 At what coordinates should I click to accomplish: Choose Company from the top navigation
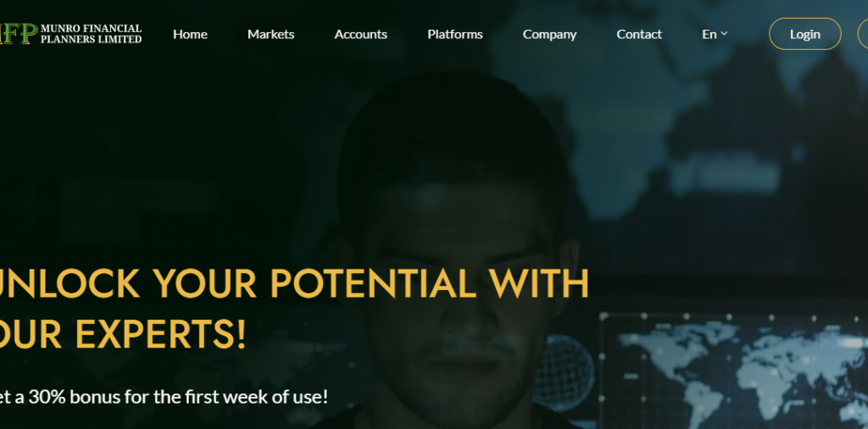click(549, 34)
